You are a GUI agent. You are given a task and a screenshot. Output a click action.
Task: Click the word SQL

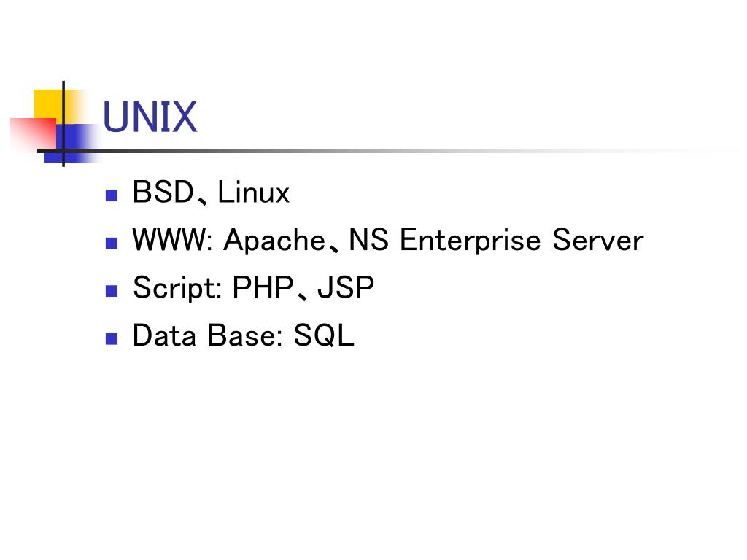(324, 335)
